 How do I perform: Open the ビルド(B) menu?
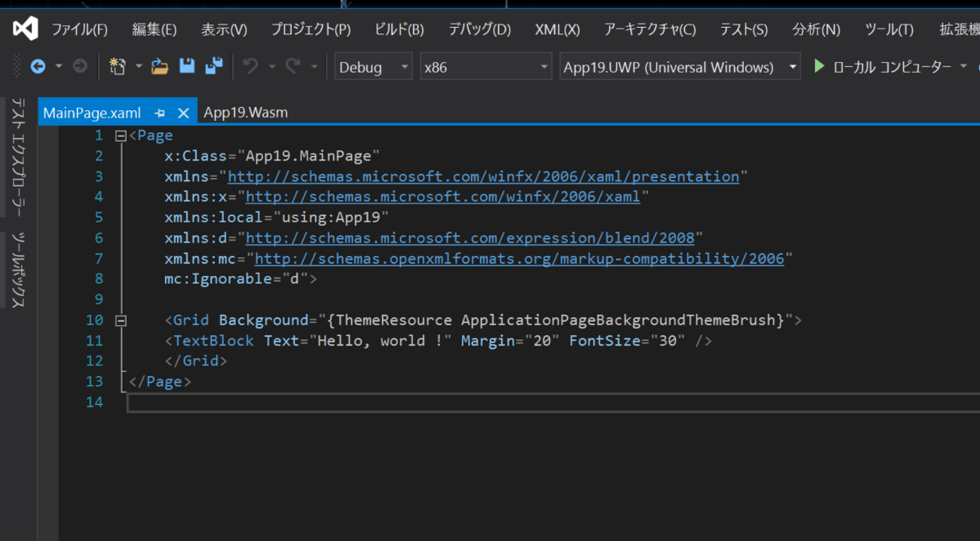click(x=399, y=29)
